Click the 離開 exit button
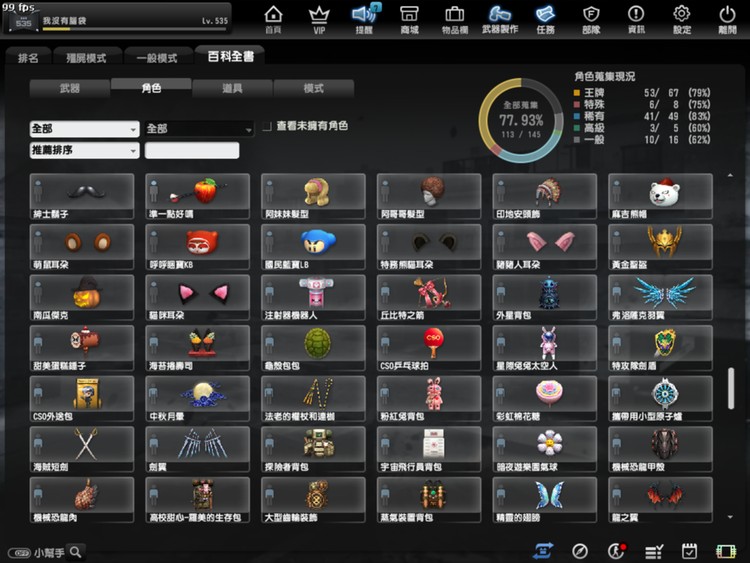 (727, 19)
